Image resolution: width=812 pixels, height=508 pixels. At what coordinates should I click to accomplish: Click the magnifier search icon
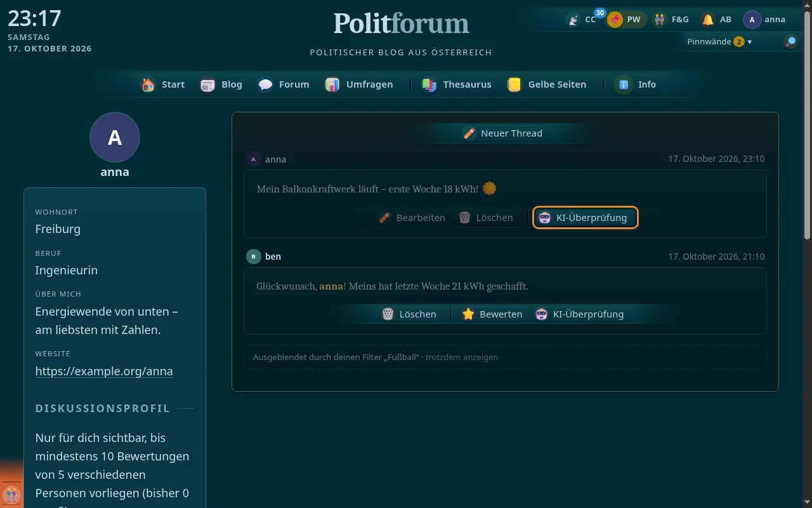790,42
